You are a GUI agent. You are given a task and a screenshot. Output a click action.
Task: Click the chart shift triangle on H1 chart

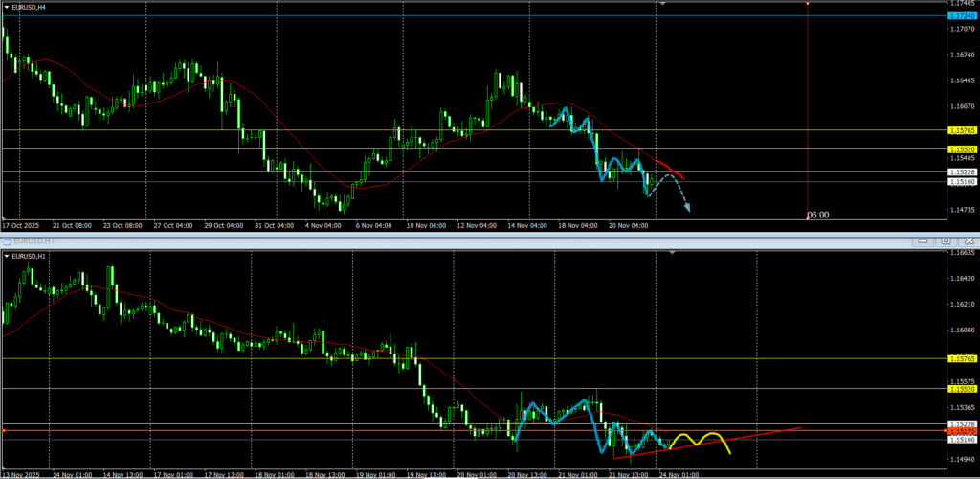click(x=673, y=252)
